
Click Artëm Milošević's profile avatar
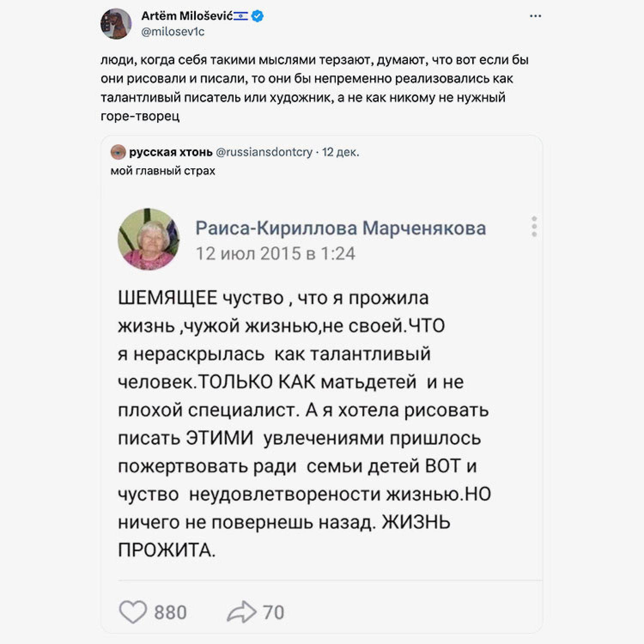pyautogui.click(x=116, y=24)
